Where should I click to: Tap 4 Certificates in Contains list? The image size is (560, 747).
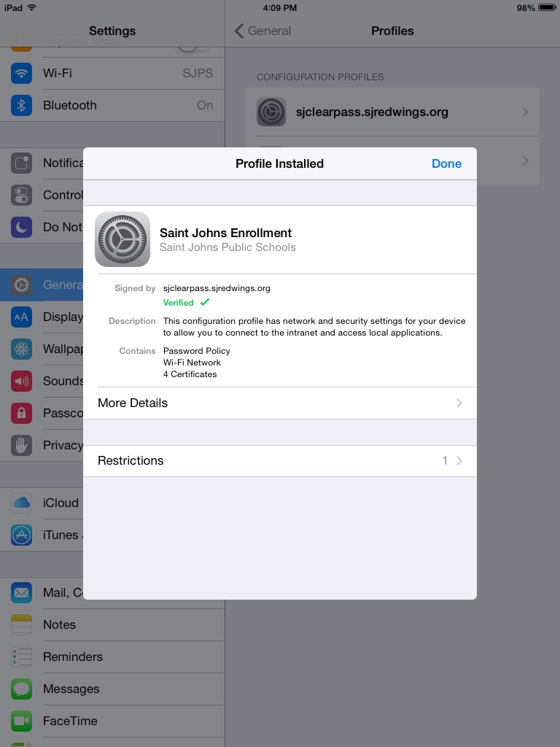190,374
